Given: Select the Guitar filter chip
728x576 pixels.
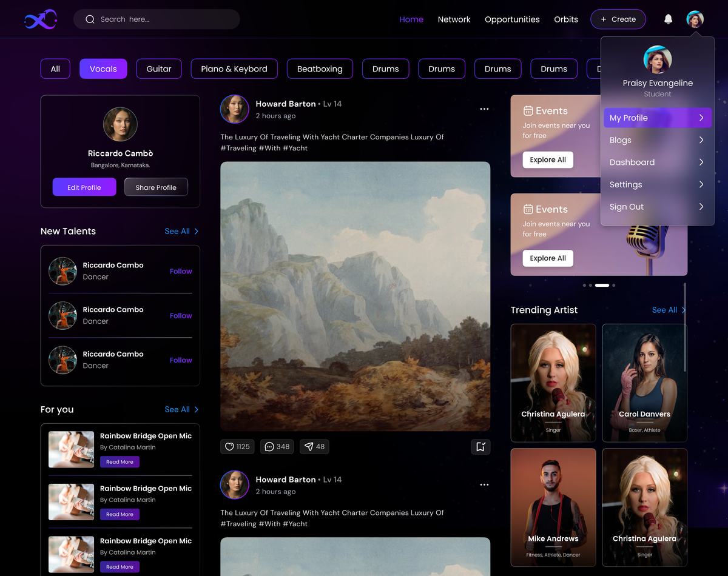Looking at the screenshot, I should (x=159, y=69).
